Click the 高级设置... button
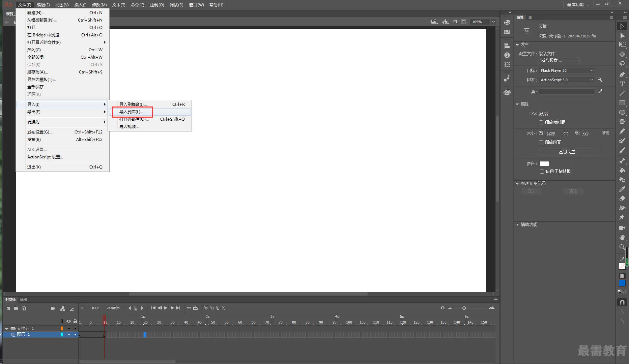Image resolution: width=629 pixels, height=364 pixels. (x=569, y=152)
